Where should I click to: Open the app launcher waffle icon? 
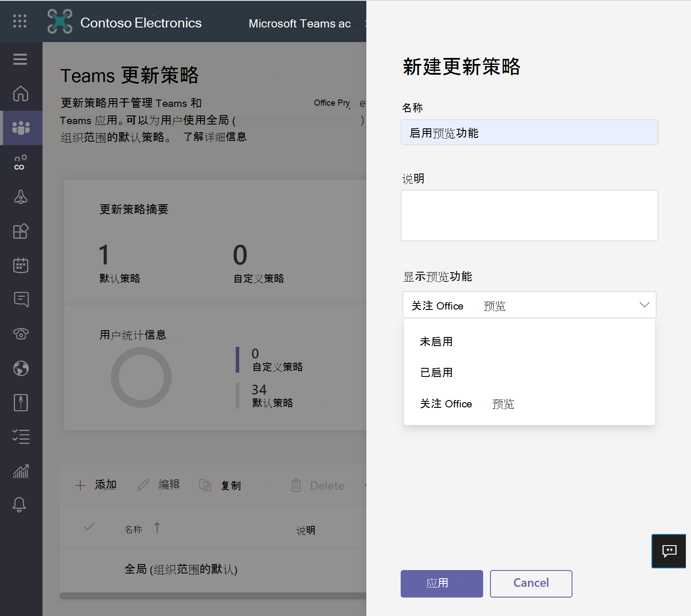20,21
